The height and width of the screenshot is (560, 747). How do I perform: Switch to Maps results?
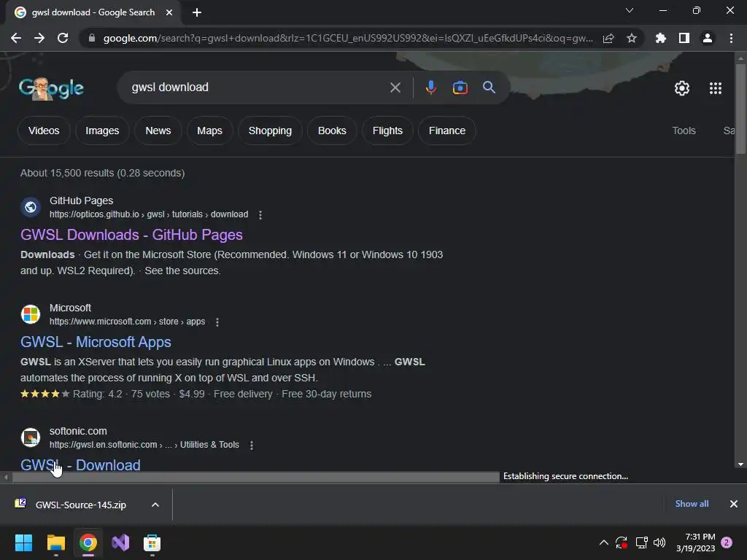point(209,131)
